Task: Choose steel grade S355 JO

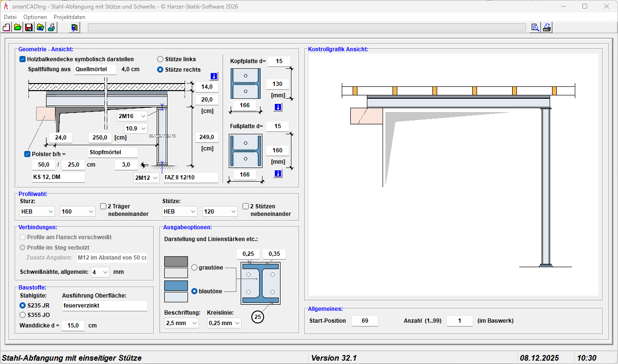Action: pos(22,315)
